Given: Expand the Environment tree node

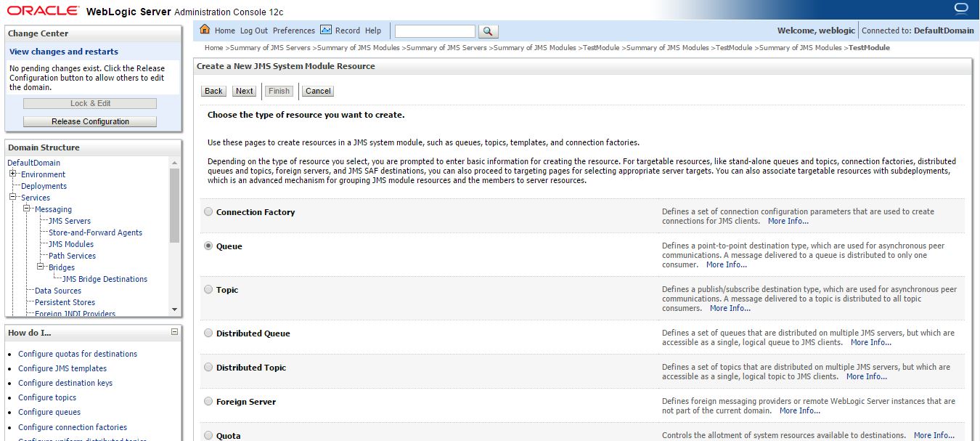Looking at the screenshot, I should click(x=13, y=174).
